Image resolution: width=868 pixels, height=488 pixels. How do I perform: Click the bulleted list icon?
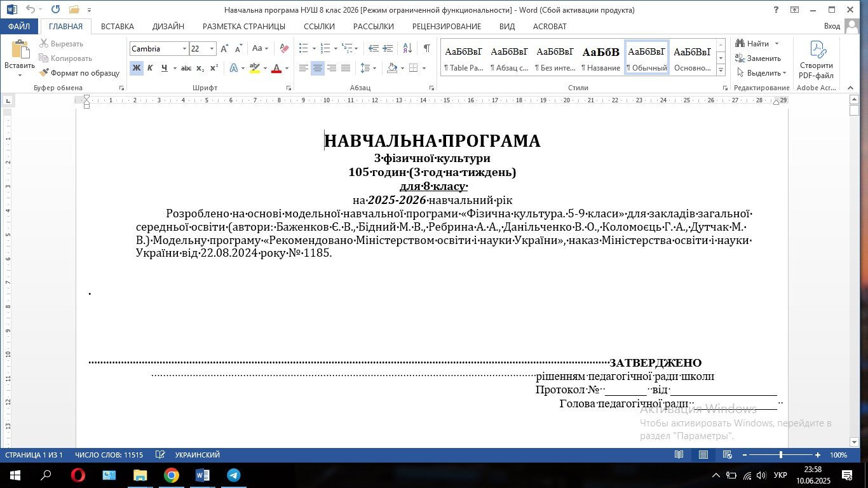[304, 48]
